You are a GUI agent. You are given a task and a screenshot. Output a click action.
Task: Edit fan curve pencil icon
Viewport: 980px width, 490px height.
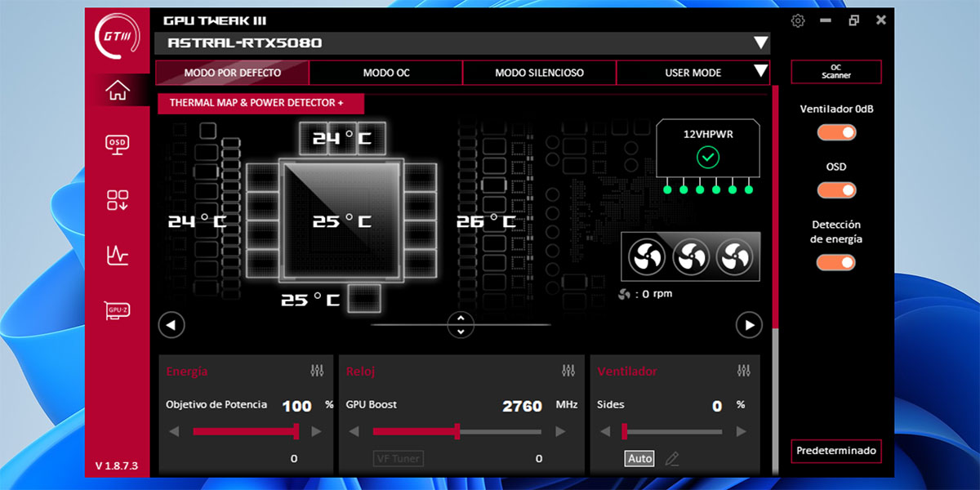pyautogui.click(x=671, y=459)
